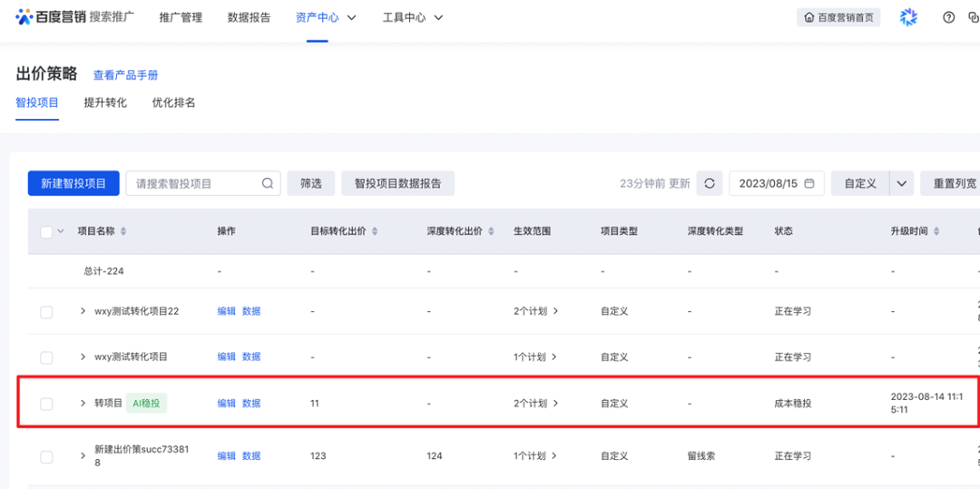This screenshot has height=489, width=980.
Task: Sort by 升级时间 column sort icon
Action: pyautogui.click(x=936, y=231)
